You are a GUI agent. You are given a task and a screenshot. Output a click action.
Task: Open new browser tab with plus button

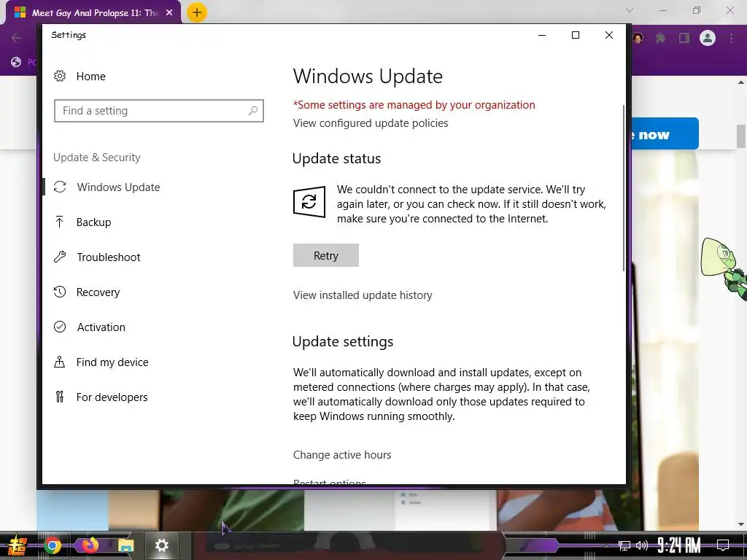[x=197, y=12]
